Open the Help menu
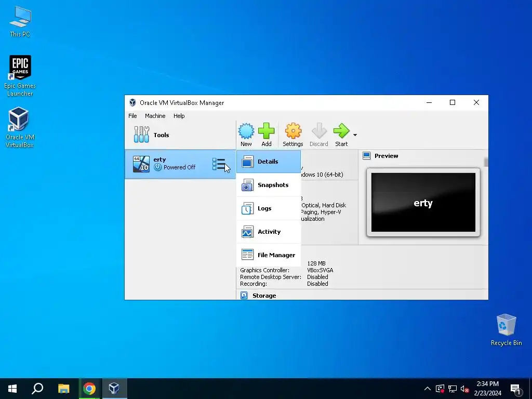532x399 pixels. click(x=179, y=116)
